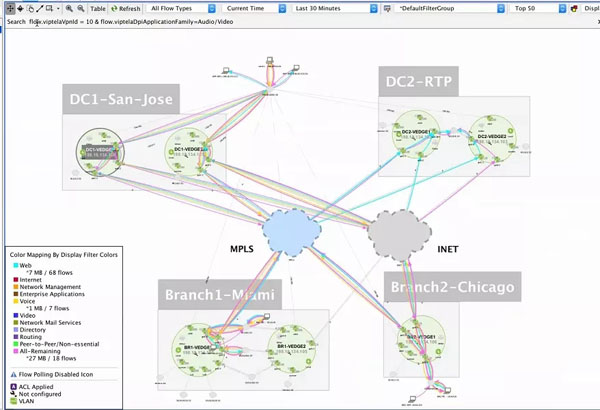Click the '~7 MB / 68 flows' text

(49, 273)
